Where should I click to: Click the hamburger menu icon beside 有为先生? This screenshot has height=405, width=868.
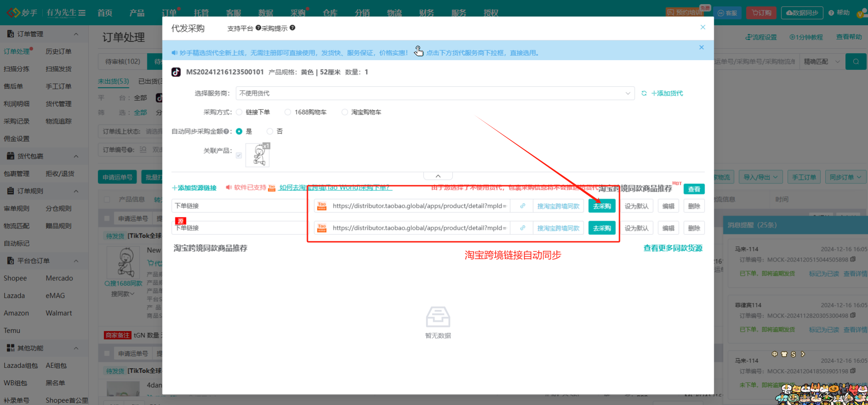point(82,13)
